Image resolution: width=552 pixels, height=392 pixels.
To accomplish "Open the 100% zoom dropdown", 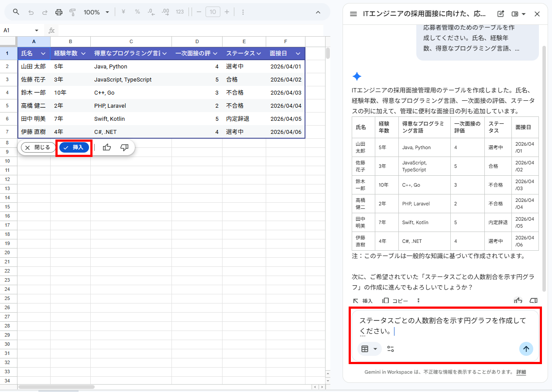I will tap(96, 12).
